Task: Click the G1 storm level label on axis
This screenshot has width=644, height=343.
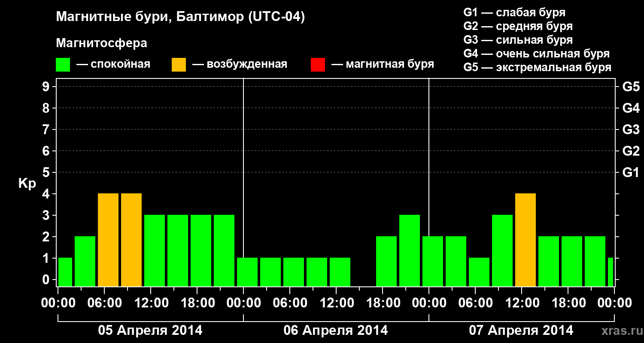Action: tap(631, 172)
